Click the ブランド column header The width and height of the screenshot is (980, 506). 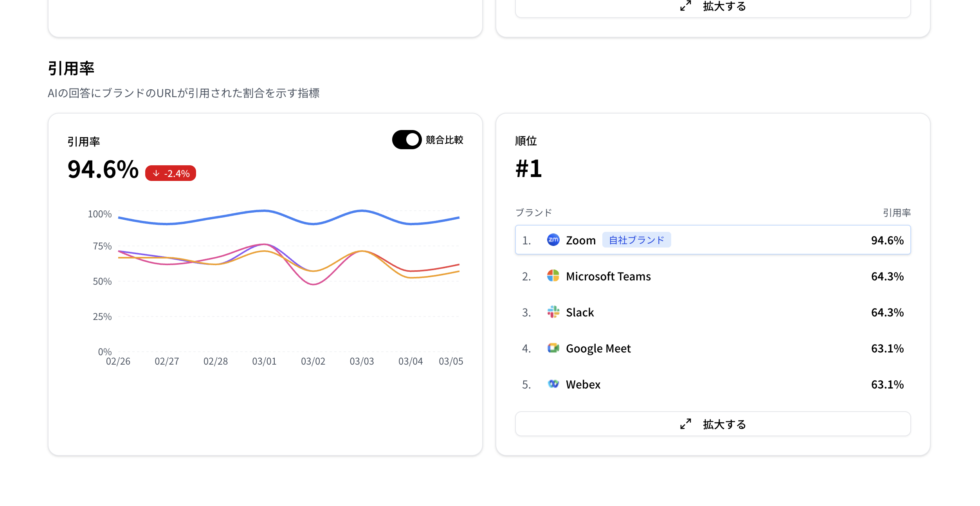click(x=533, y=213)
